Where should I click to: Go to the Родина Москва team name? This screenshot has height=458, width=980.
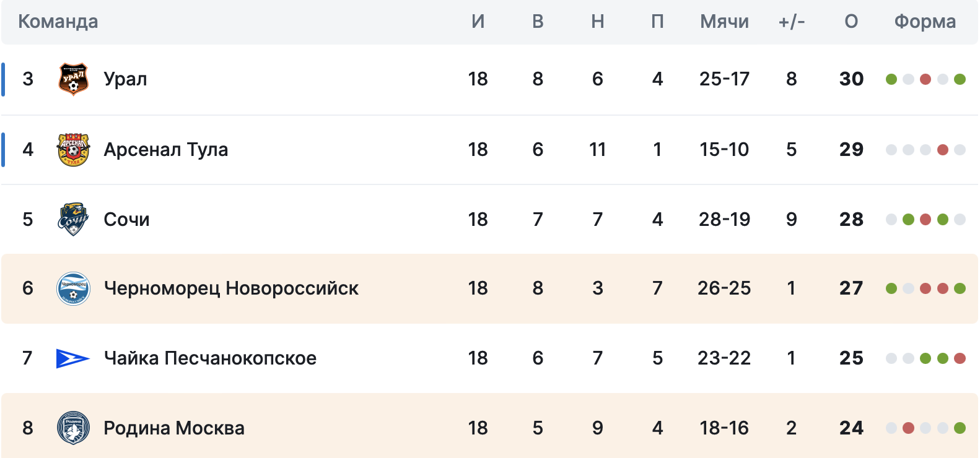click(173, 428)
